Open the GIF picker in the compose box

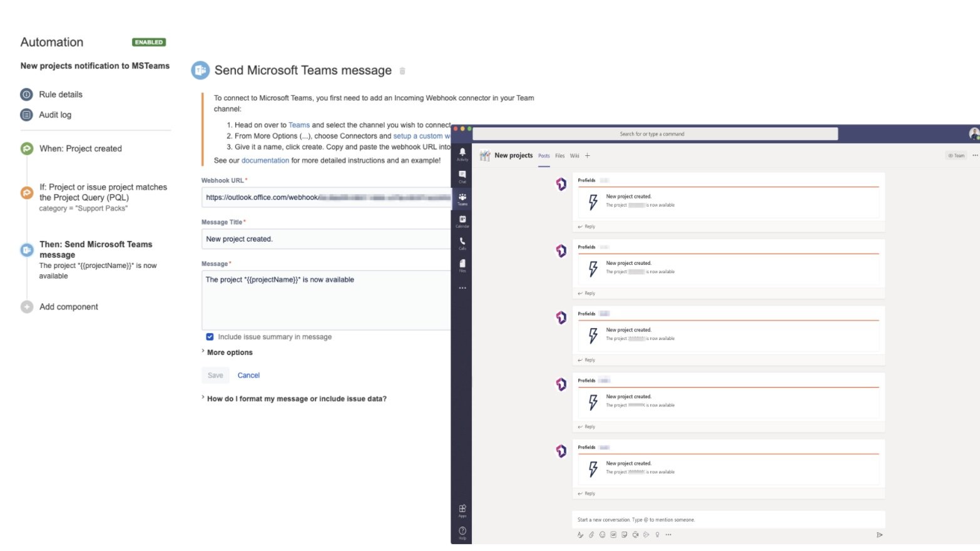pos(612,535)
